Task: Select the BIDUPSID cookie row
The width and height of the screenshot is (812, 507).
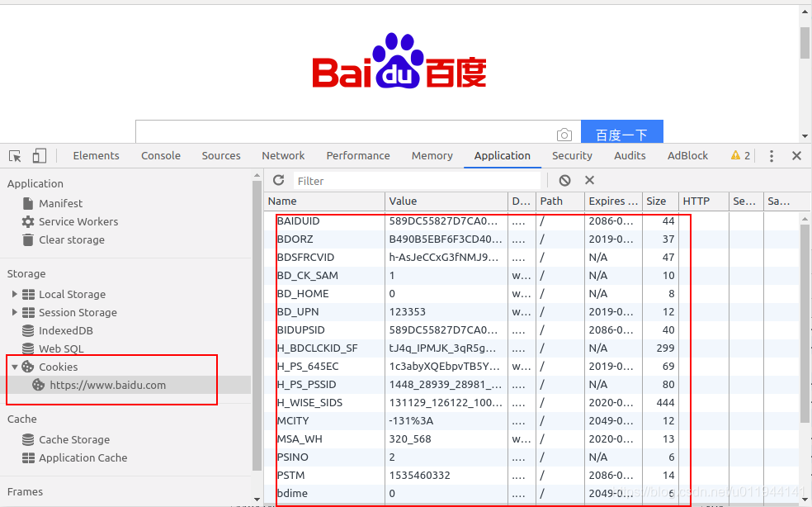Action: pos(531,329)
